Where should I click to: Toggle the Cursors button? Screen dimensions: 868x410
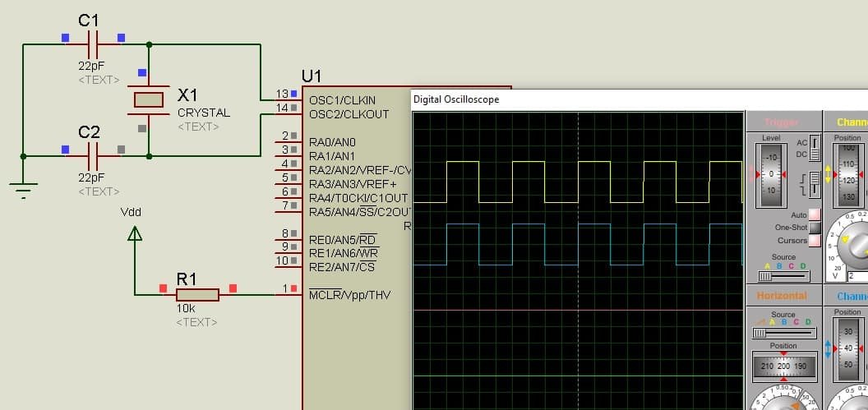tap(815, 241)
